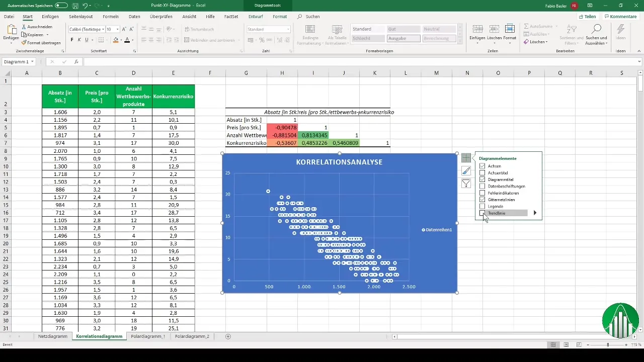Click the Save icon in the title bar
644x362 pixels.
(x=74, y=6)
